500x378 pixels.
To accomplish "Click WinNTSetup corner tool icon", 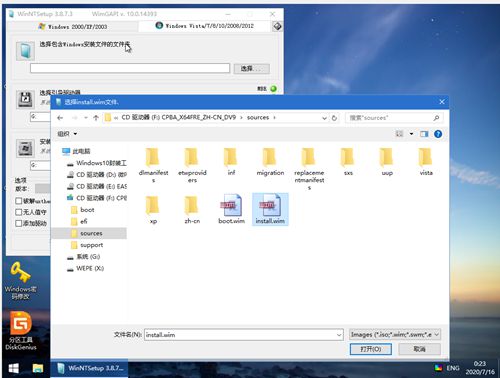I will [277, 26].
